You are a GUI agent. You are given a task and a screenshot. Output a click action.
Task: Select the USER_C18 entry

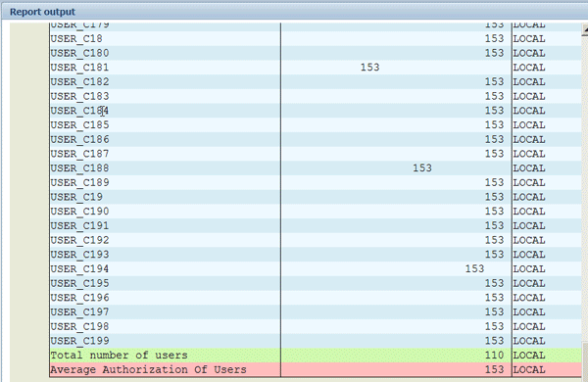pos(76,38)
